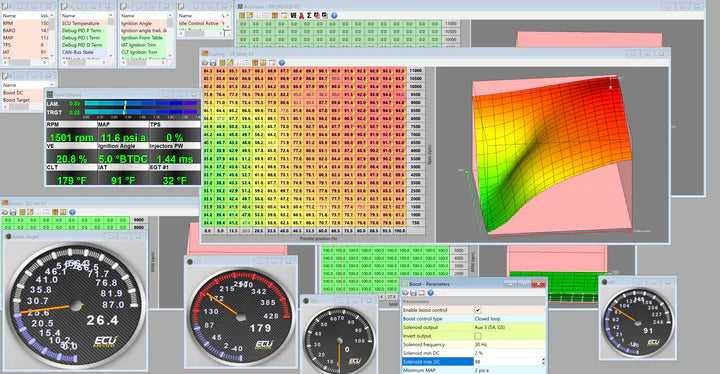The image size is (720, 374).
Task: Click Ignition Angle readout 5.0 °BTDC
Action: tap(123, 159)
